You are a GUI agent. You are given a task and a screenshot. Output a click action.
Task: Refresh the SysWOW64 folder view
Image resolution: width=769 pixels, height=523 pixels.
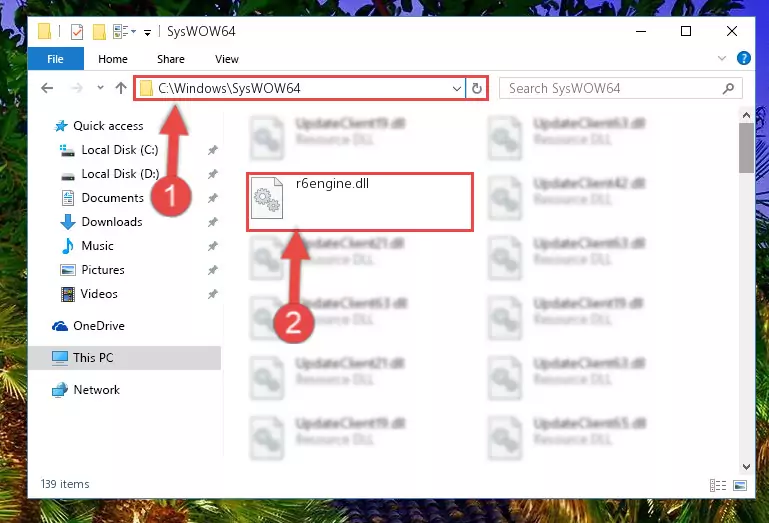[477, 89]
